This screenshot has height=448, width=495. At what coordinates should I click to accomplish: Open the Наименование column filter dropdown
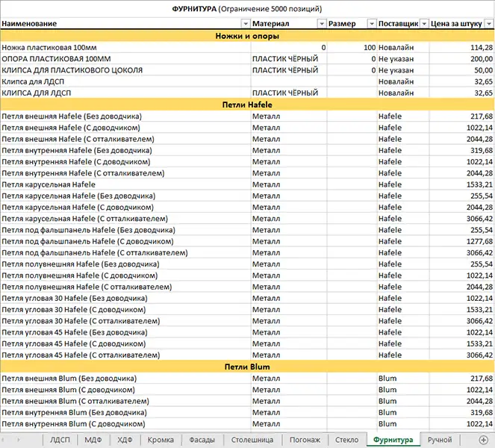pos(243,24)
